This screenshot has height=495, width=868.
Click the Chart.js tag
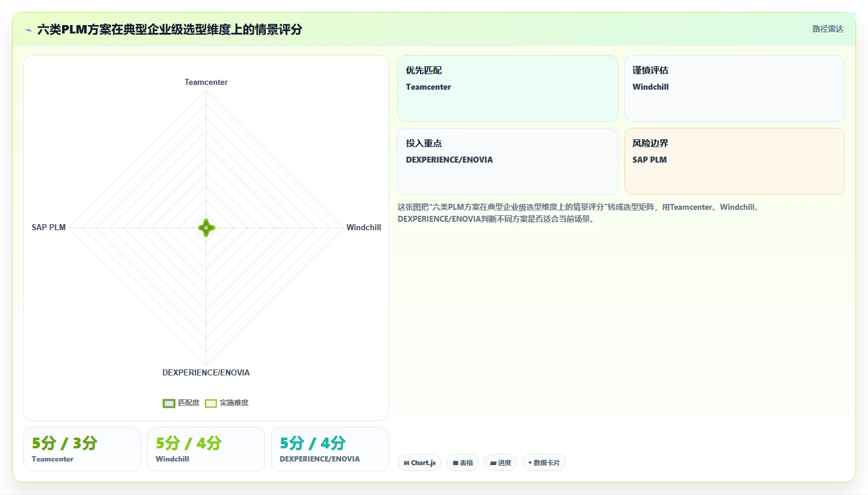pos(419,463)
